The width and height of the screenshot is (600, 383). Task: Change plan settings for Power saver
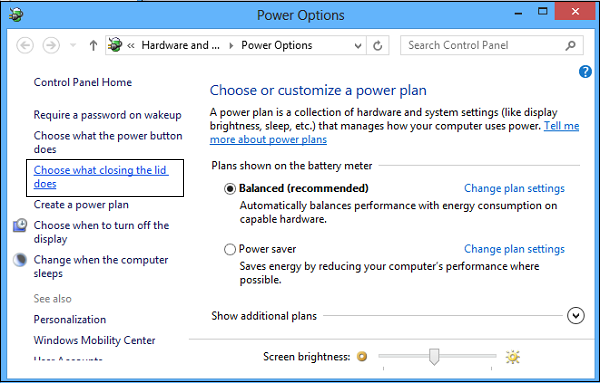point(514,249)
